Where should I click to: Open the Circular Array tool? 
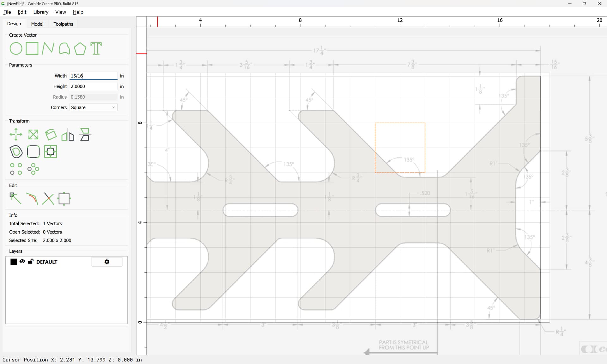[x=33, y=169]
